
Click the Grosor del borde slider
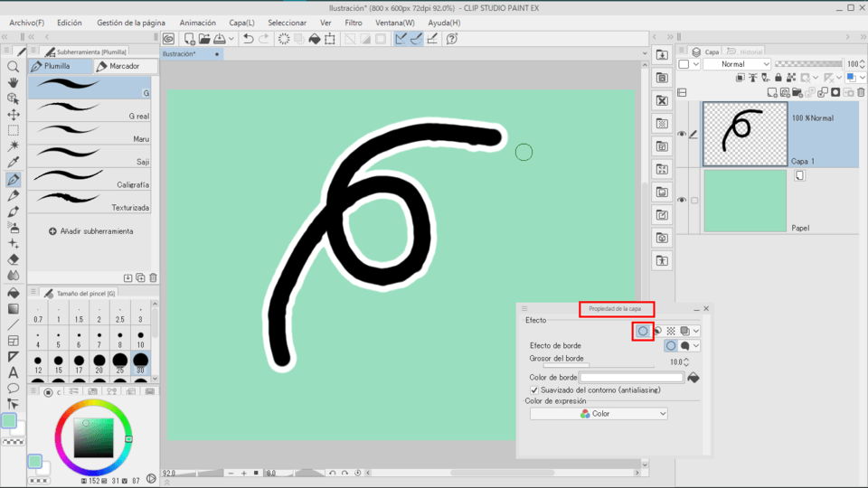tap(599, 365)
